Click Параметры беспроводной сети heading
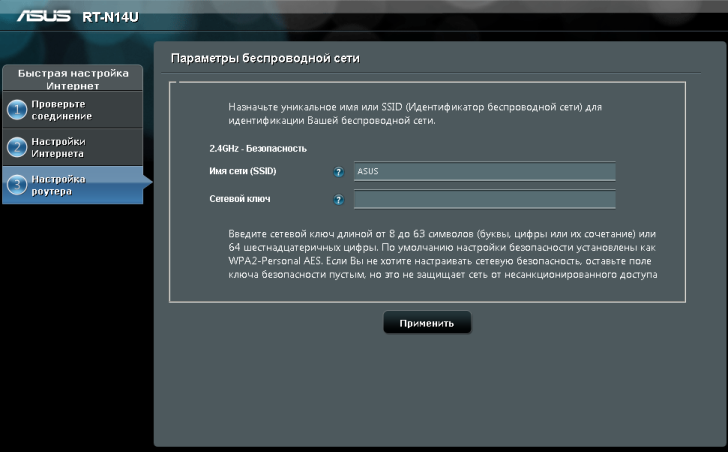 tap(265, 58)
